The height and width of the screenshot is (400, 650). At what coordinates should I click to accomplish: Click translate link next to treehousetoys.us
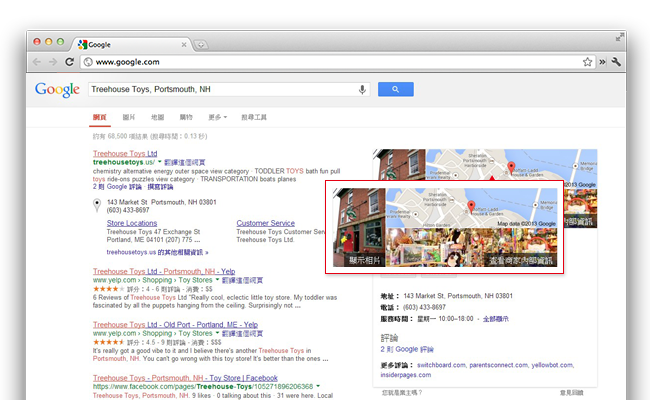185,162
